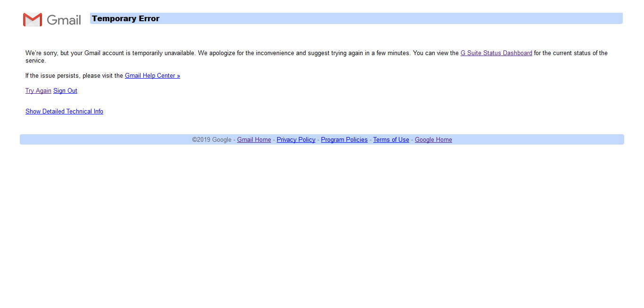Show Detailed Technical Info
The image size is (644, 308).
[x=64, y=112]
